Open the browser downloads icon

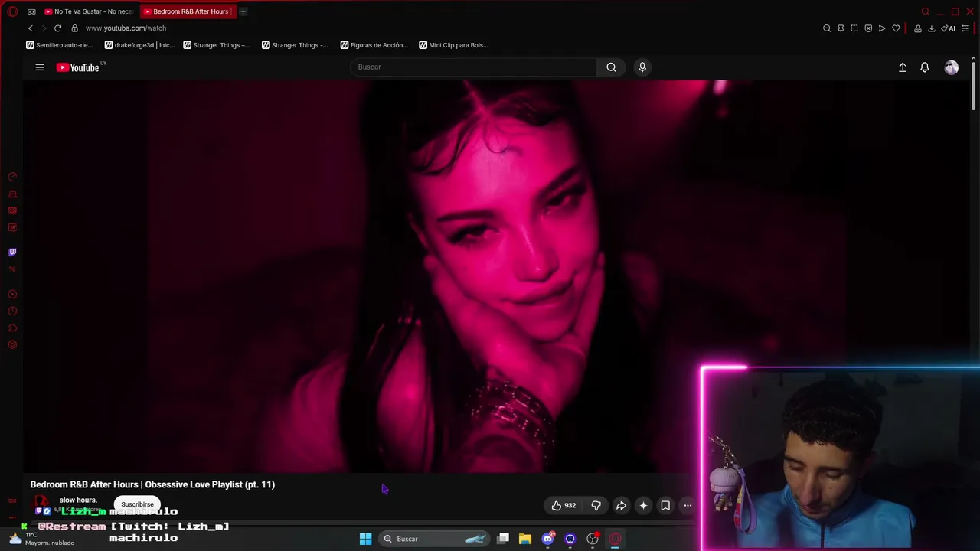pos(932,28)
